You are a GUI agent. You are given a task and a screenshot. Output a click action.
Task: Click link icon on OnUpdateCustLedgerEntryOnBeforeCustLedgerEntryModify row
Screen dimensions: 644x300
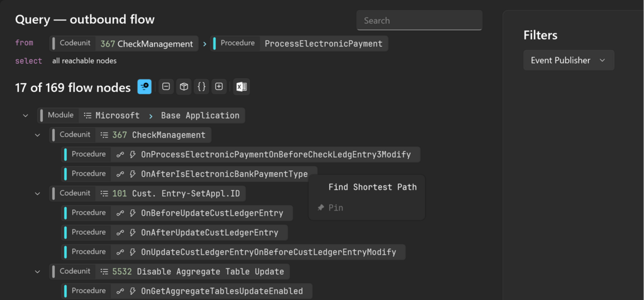[120, 252]
